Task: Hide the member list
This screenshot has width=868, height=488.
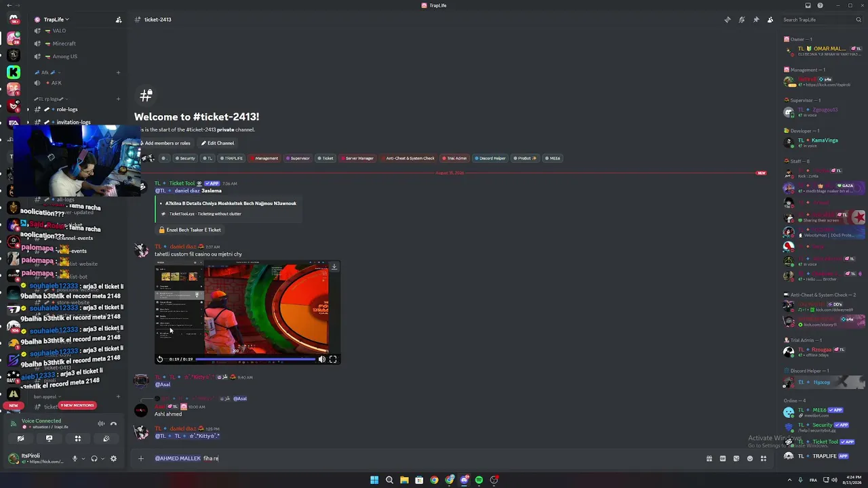Action: [770, 20]
